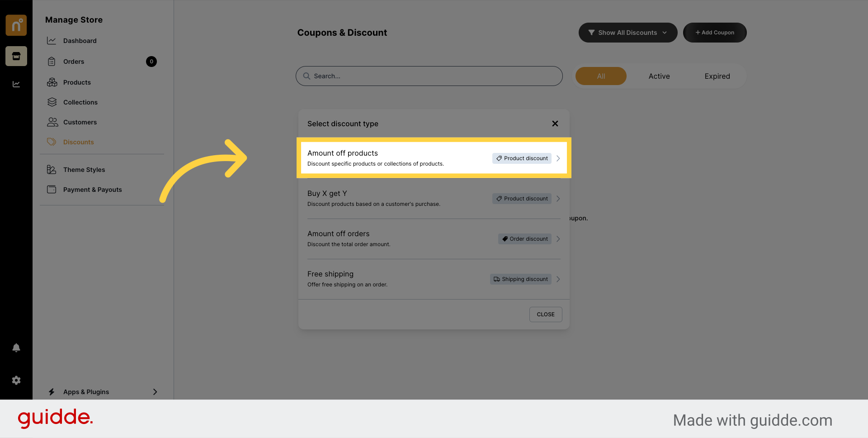The height and width of the screenshot is (438, 868).
Task: Click the Collections layers icon
Action: click(52, 102)
